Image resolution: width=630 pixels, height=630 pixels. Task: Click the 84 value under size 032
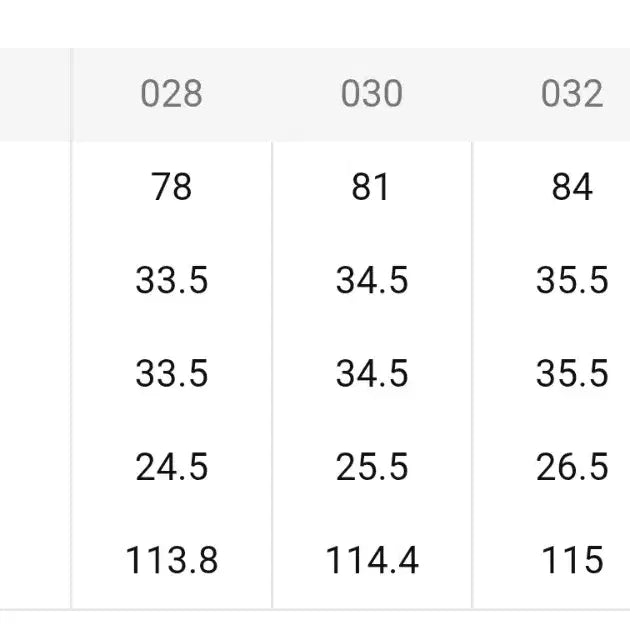point(571,187)
